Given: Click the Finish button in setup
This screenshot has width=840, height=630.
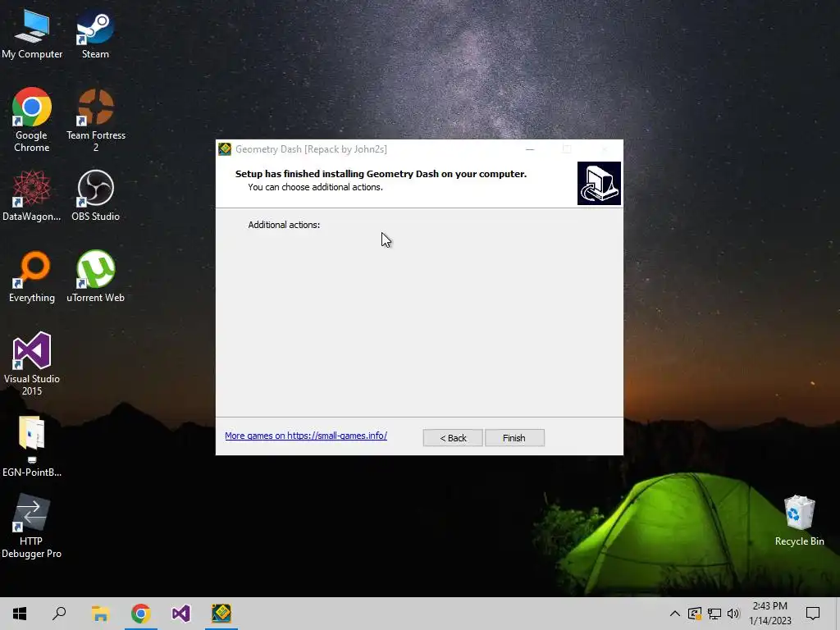Looking at the screenshot, I should tap(514, 438).
